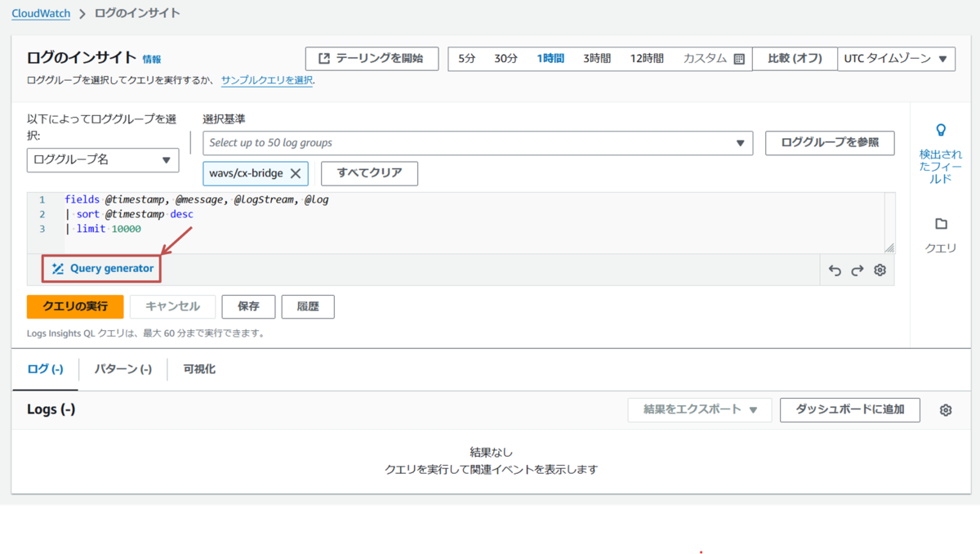Viewport: 980px width, 554px height.
Task: Select the 30分 time range
Action: pyautogui.click(x=506, y=59)
